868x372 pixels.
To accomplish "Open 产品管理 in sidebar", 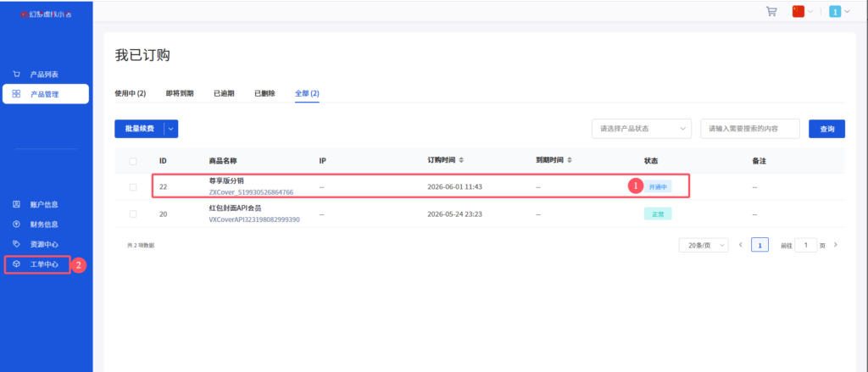I will pyautogui.click(x=46, y=94).
